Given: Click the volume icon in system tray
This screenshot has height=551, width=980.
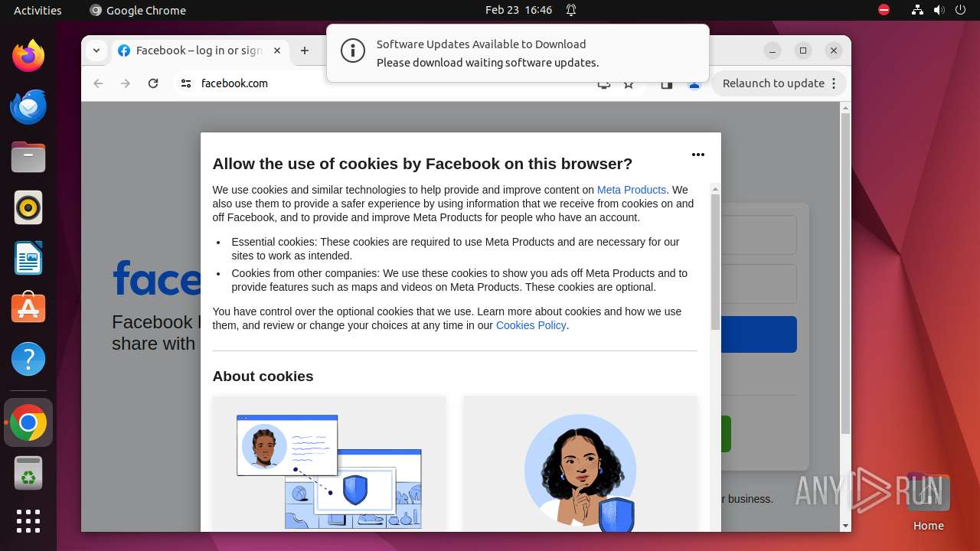Looking at the screenshot, I should (939, 10).
